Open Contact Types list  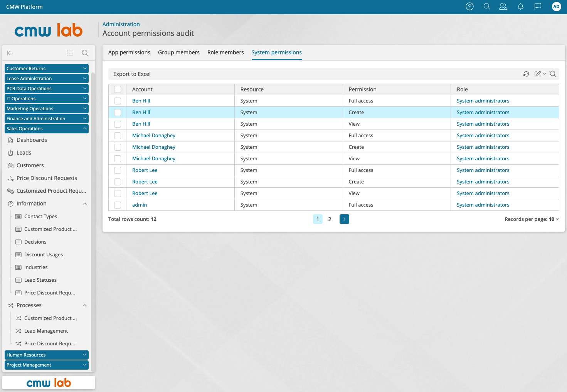click(x=40, y=216)
